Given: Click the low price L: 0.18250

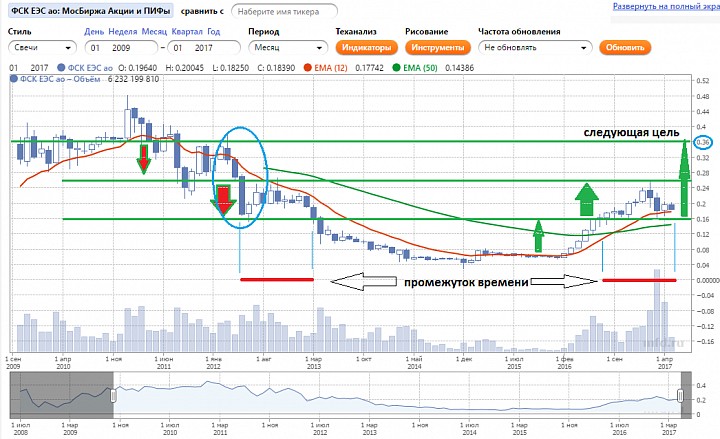Looking at the screenshot, I should click(x=231, y=68).
